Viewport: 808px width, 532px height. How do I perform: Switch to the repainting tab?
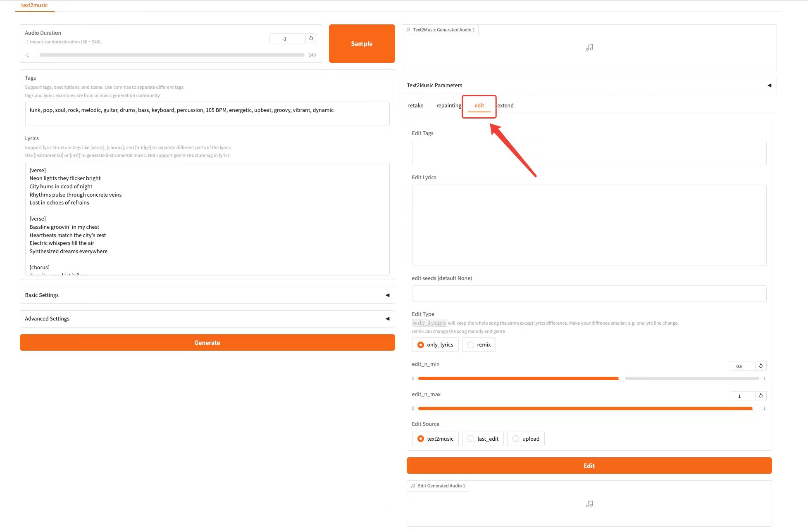click(448, 106)
